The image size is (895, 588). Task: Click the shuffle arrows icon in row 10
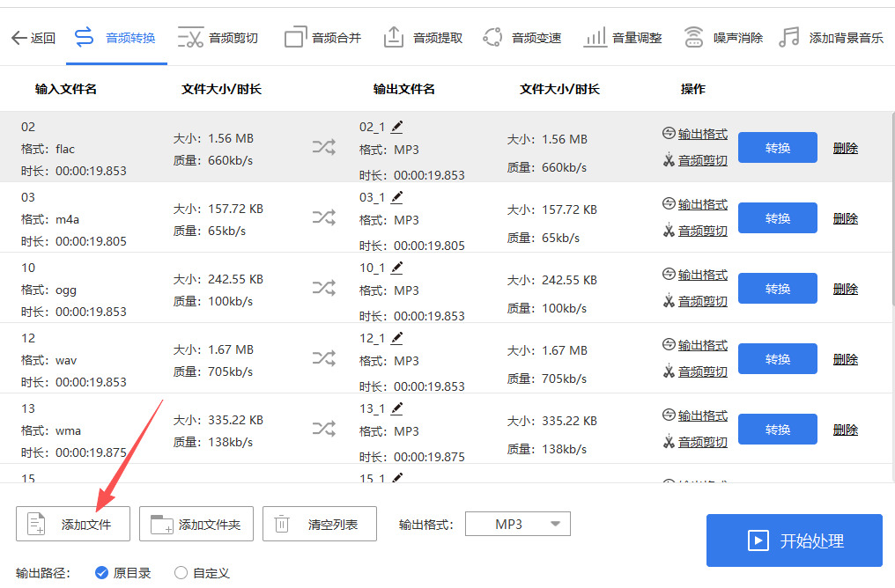click(x=323, y=288)
